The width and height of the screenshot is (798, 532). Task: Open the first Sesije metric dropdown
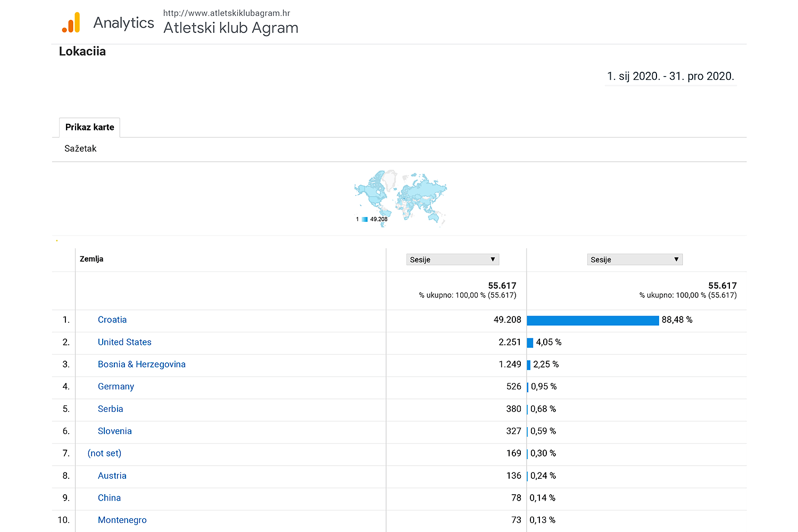pos(452,260)
